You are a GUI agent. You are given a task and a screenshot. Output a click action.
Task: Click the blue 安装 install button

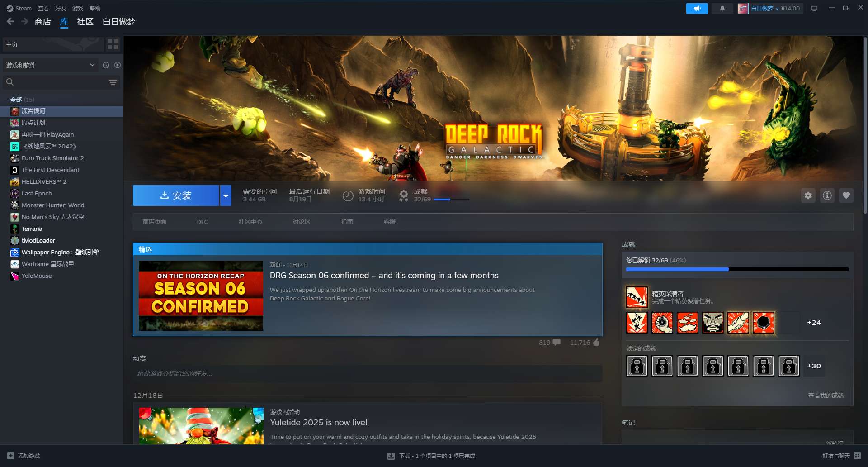pyautogui.click(x=176, y=195)
